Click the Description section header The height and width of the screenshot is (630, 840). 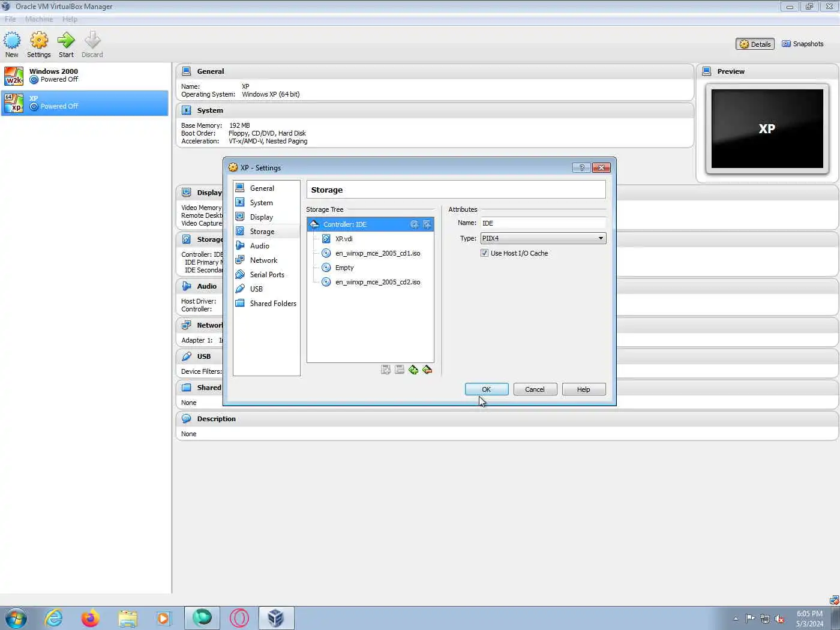point(507,419)
